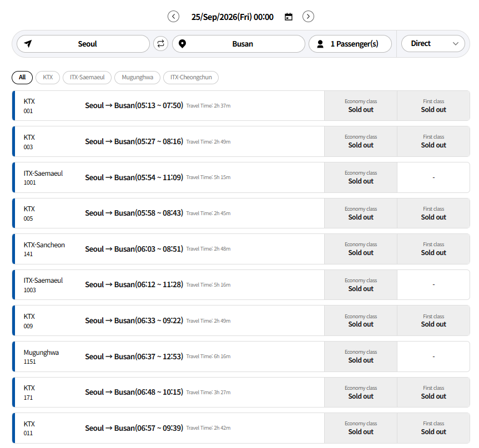Click the KTX 171 train name
Screen dimensions: 479x448
click(29, 393)
